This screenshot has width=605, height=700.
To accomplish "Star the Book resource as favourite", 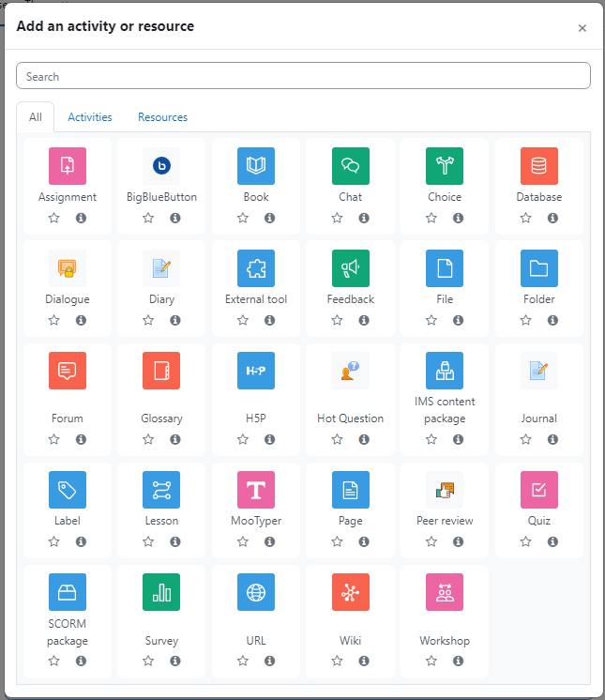I will pos(243,218).
